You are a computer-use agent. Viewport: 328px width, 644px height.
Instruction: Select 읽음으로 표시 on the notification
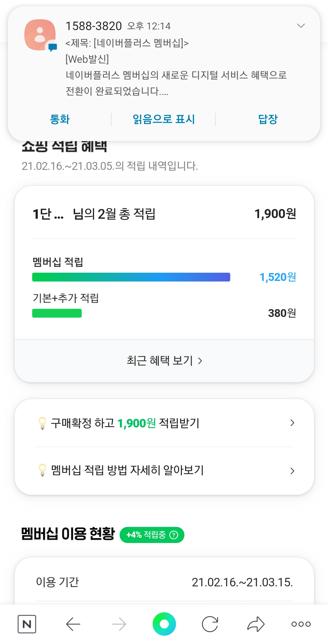click(x=164, y=119)
